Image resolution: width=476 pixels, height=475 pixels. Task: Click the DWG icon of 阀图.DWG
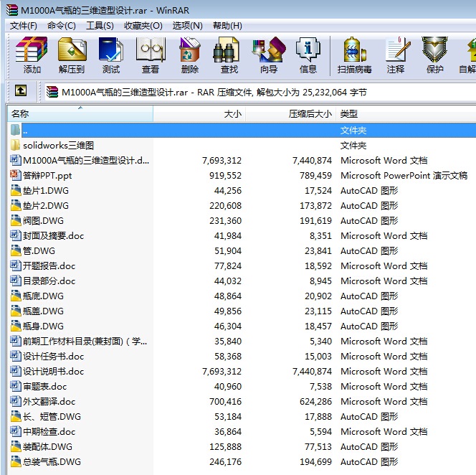click(16, 220)
